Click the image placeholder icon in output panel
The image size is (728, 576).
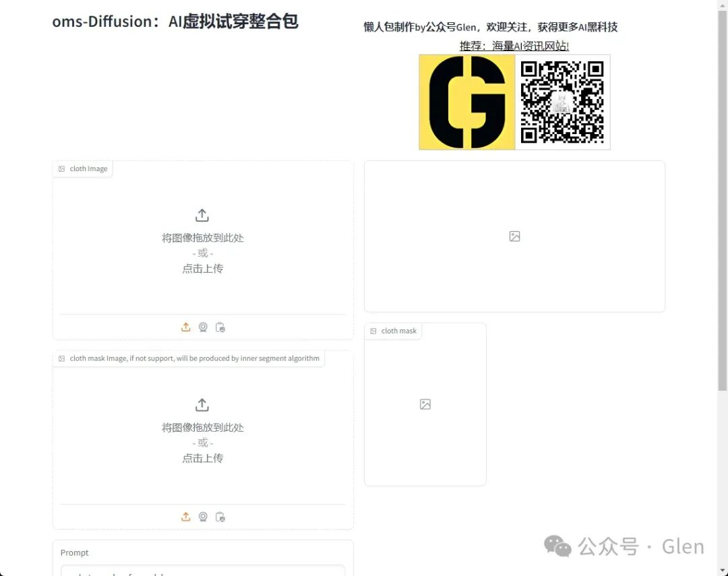514,236
